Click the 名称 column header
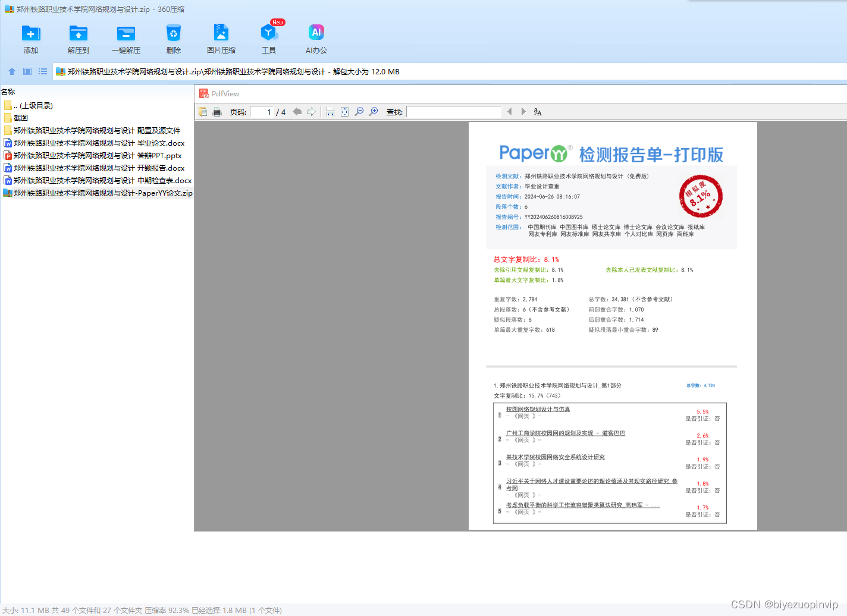This screenshot has width=847, height=616. point(8,92)
